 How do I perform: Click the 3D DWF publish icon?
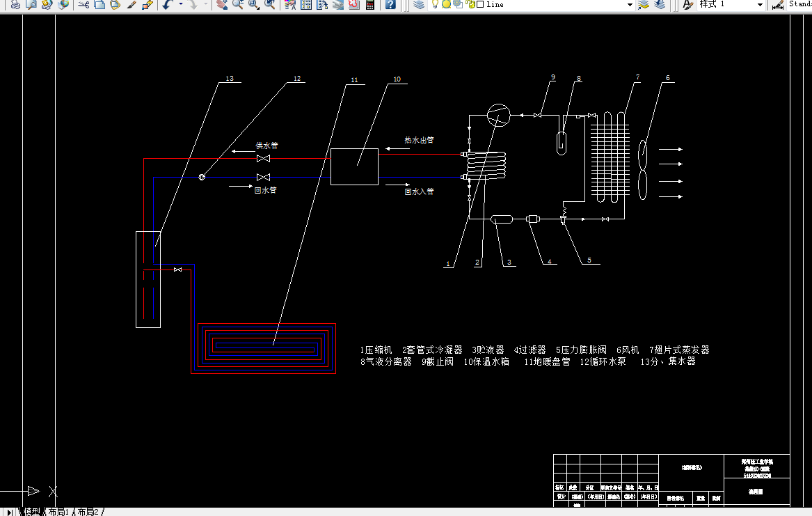coord(63,5)
